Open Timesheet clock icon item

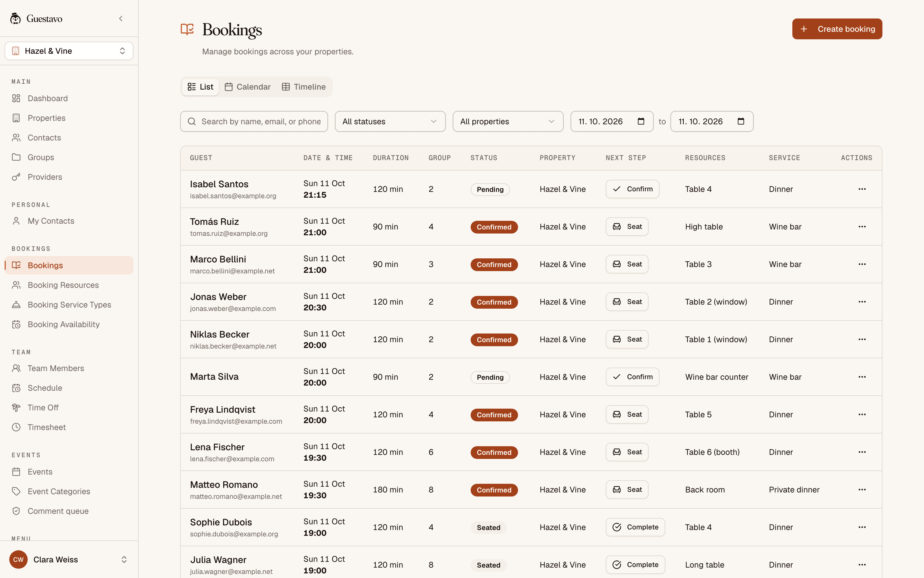point(69,427)
